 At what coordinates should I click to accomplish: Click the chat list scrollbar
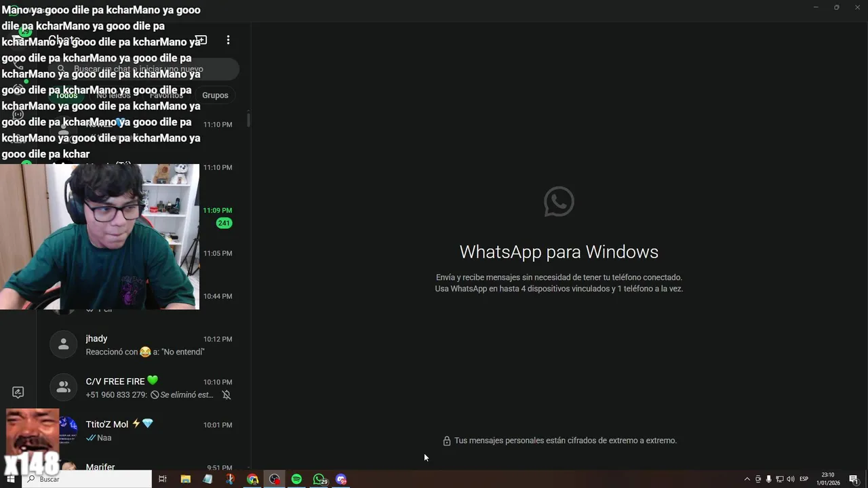pyautogui.click(x=248, y=119)
